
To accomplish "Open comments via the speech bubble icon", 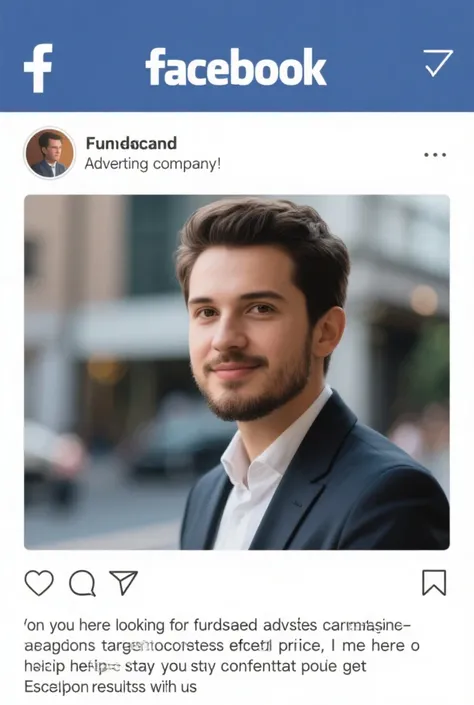I will pyautogui.click(x=82, y=583).
